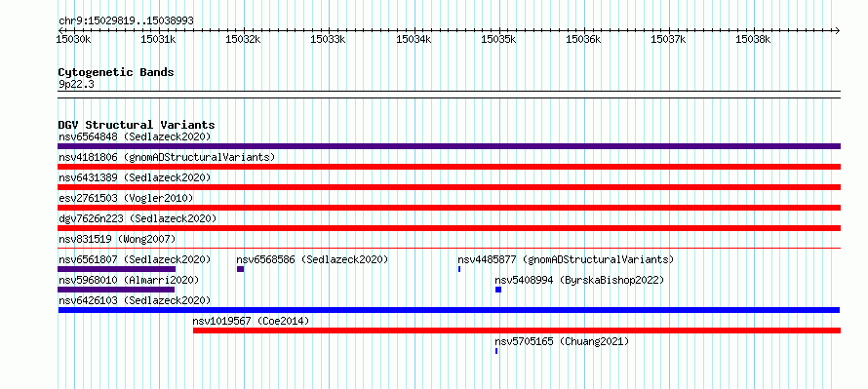868x389 pixels.
Task: Click the long blue nsv6426103 bar
Action: point(449,310)
